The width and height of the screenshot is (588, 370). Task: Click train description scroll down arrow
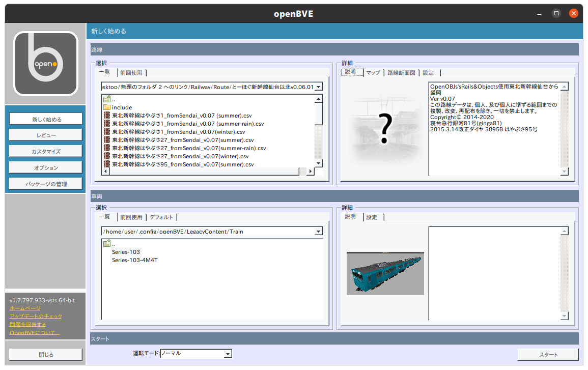click(565, 316)
